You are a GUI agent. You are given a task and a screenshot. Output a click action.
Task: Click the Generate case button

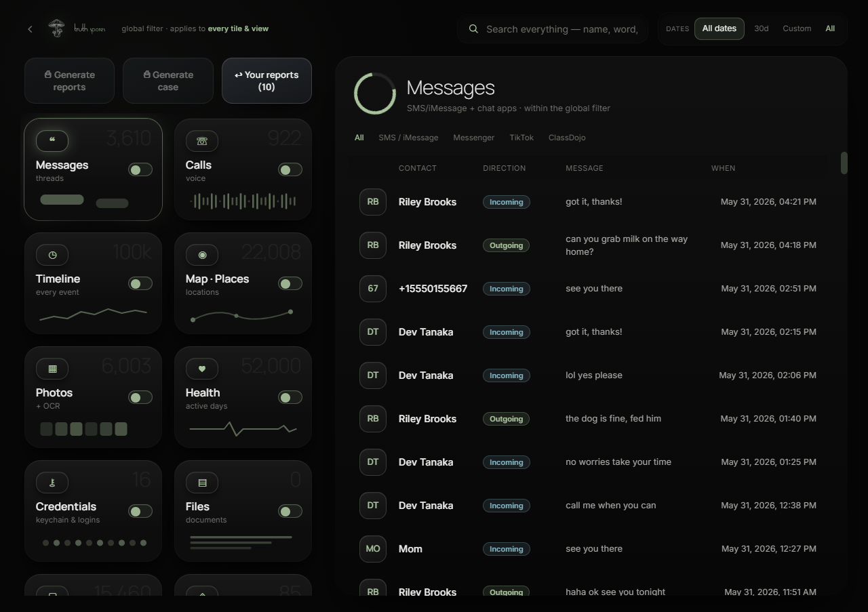(168, 81)
